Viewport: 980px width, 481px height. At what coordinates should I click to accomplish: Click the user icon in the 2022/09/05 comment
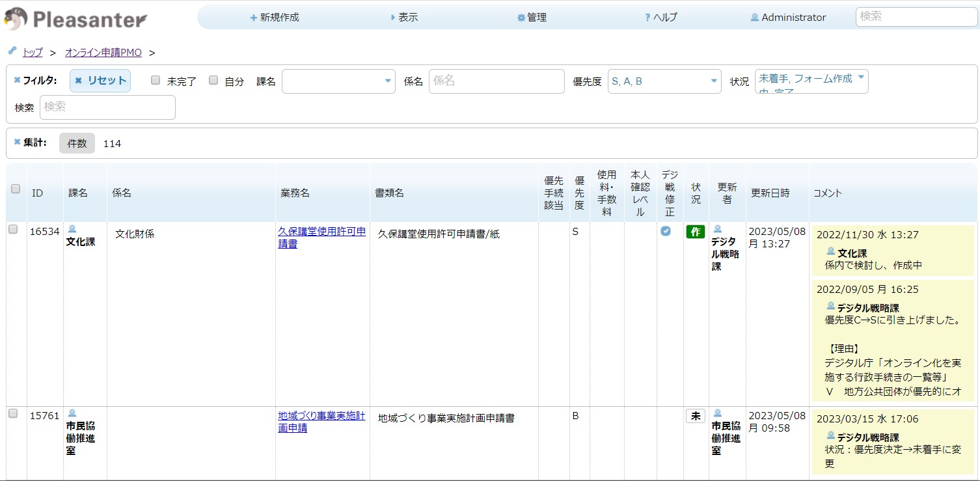point(831,306)
